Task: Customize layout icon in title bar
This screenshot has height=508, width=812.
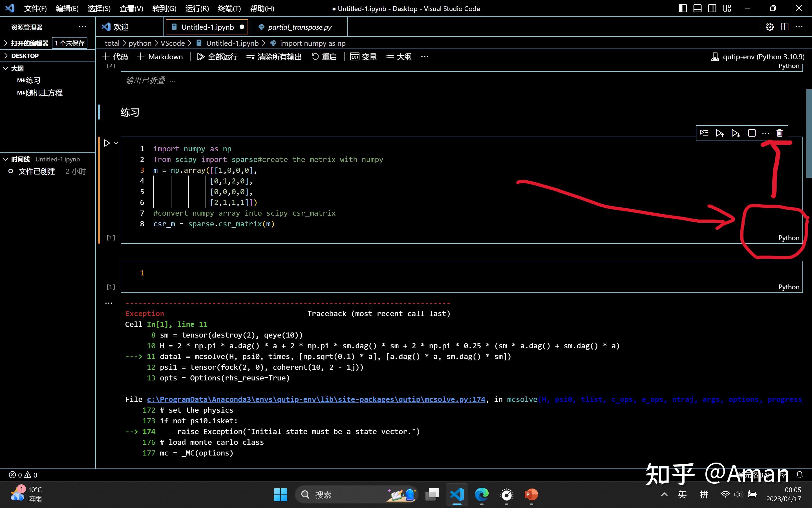Action: coord(727,8)
